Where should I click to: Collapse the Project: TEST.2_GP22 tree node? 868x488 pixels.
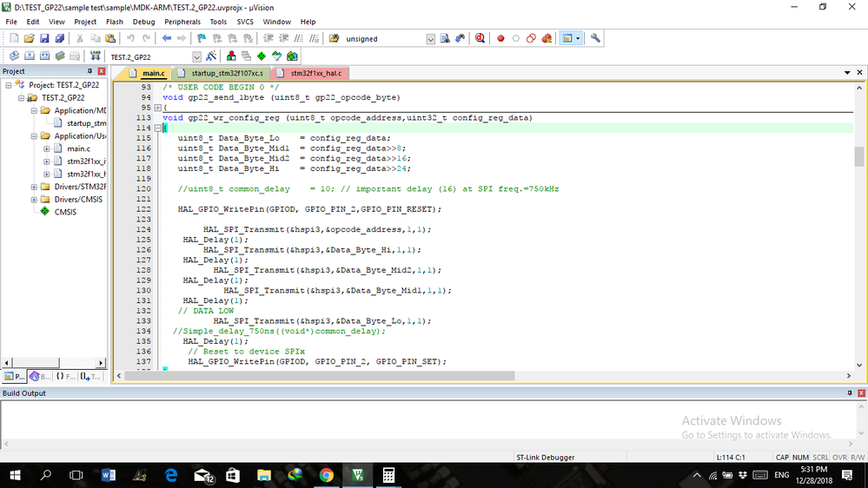9,84
